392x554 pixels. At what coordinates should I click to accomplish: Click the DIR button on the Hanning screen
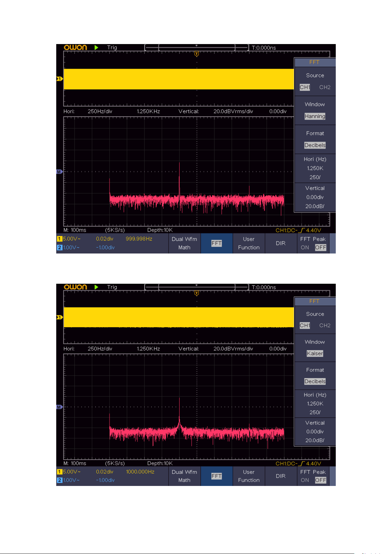[x=281, y=243]
